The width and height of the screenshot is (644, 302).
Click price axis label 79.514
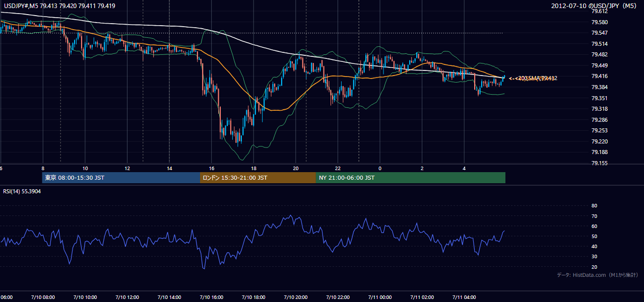[x=600, y=44]
